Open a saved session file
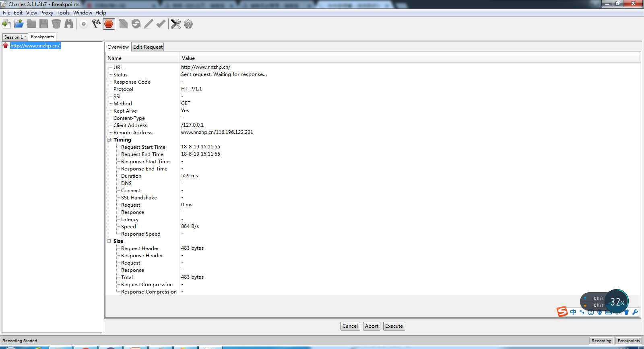 [19, 24]
